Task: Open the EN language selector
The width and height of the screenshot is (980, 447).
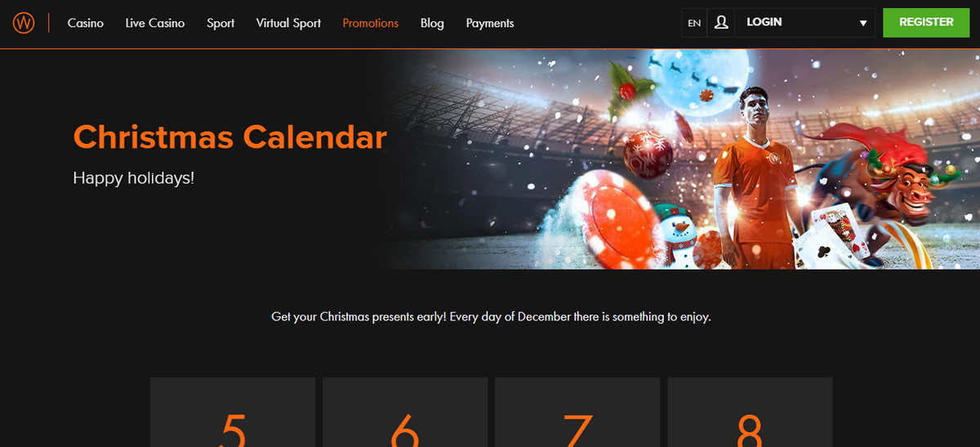Action: click(694, 23)
